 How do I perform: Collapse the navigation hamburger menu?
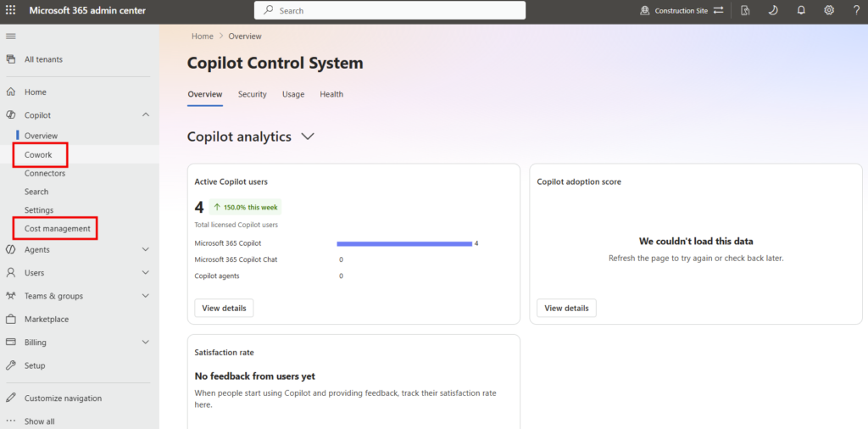click(10, 36)
